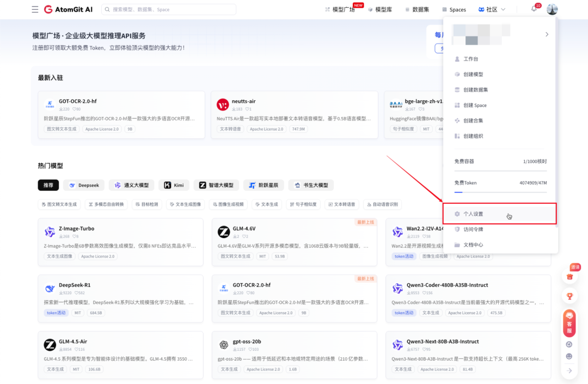Viewport: 588px width, 384px height.
Task: Open the DeepSeek-R1 model card
Action: point(120,298)
